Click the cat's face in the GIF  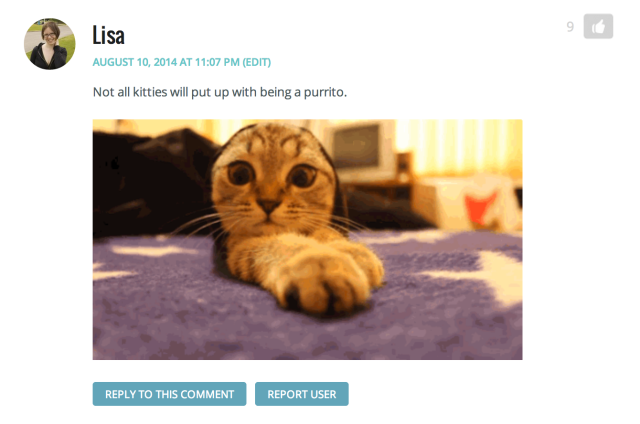(x=271, y=180)
